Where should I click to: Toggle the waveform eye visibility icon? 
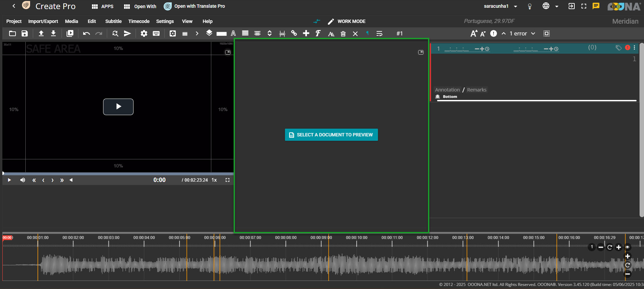coord(627,247)
